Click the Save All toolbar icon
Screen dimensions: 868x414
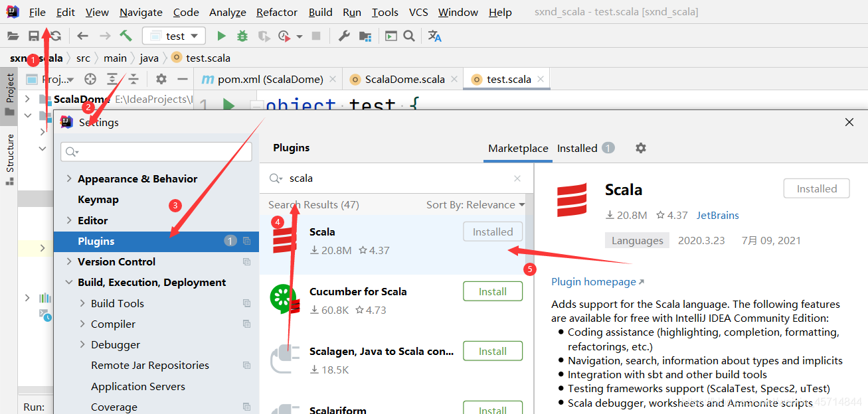point(33,36)
